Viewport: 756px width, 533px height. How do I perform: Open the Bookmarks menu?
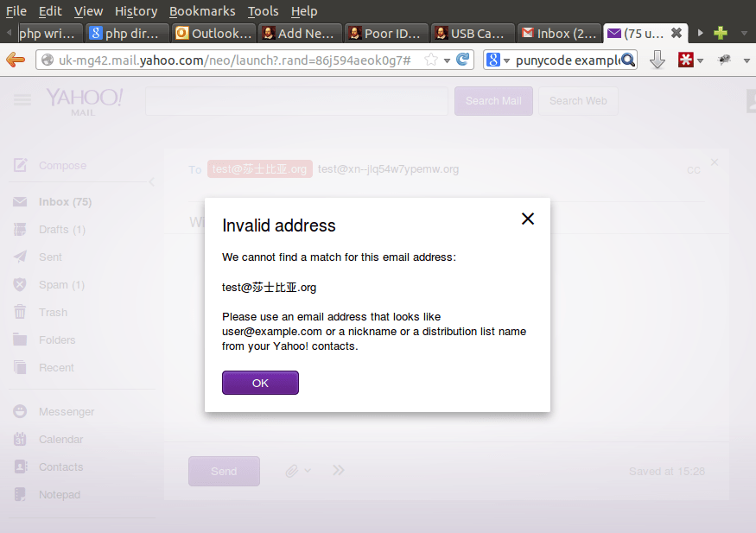click(x=202, y=11)
